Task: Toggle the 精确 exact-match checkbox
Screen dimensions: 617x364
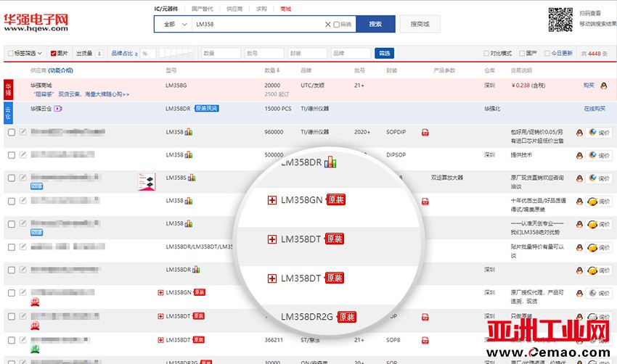Action: (x=336, y=25)
